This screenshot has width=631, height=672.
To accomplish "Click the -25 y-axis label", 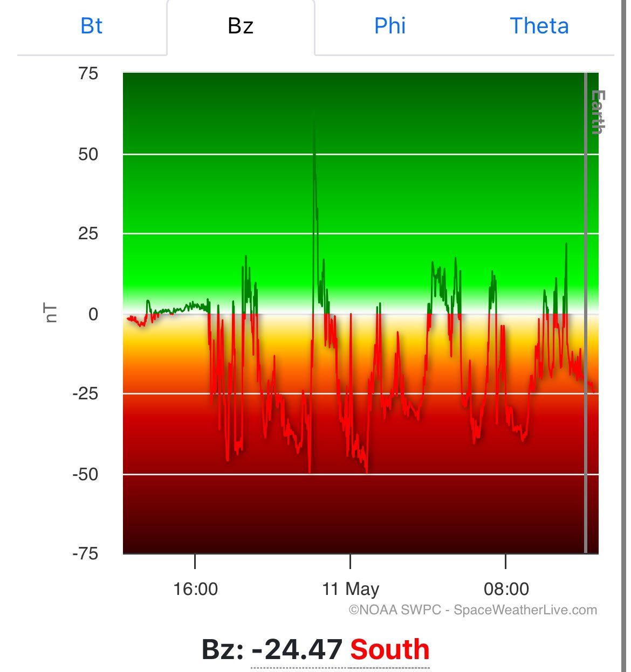I will coord(85,393).
